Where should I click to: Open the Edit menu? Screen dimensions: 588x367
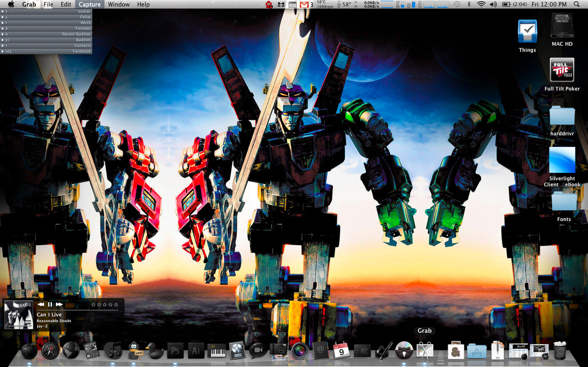[x=66, y=4]
